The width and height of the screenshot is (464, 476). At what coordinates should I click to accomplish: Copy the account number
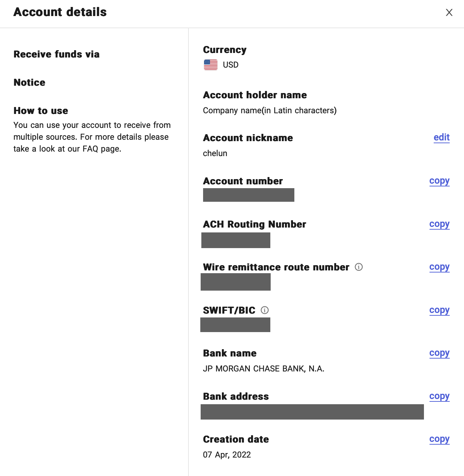pyautogui.click(x=439, y=181)
